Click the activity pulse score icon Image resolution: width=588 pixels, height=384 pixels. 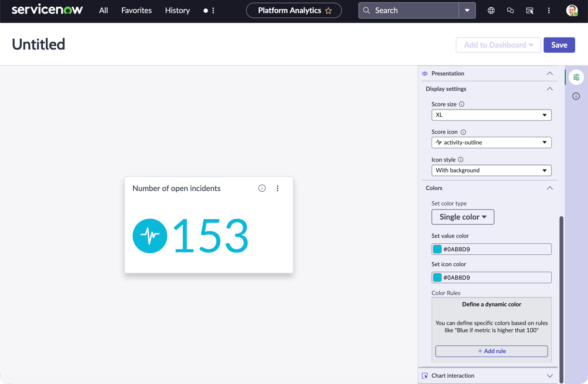click(x=150, y=236)
